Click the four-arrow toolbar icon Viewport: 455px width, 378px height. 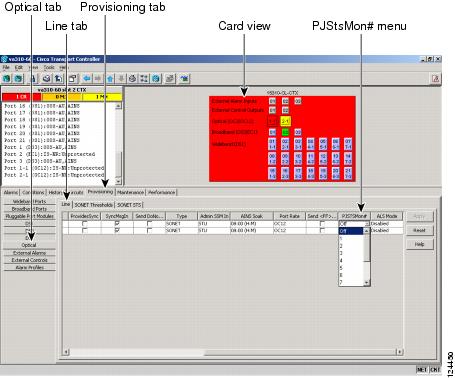(x=144, y=79)
